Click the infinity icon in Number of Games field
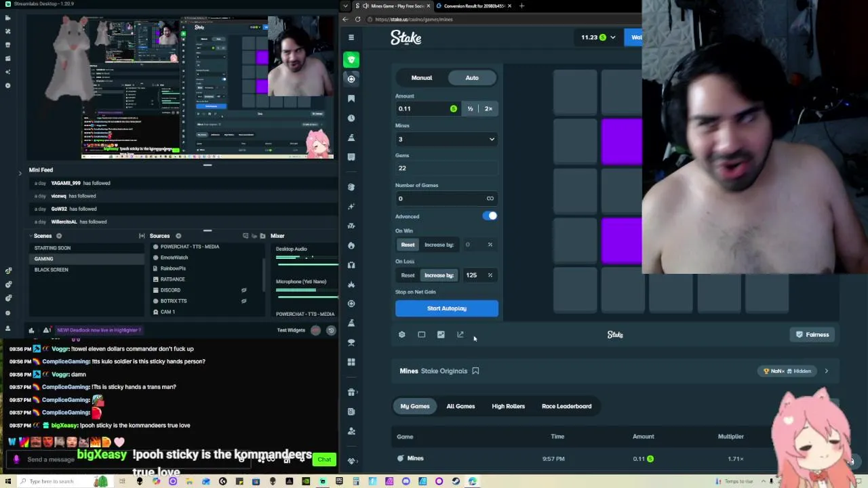 [x=490, y=199]
